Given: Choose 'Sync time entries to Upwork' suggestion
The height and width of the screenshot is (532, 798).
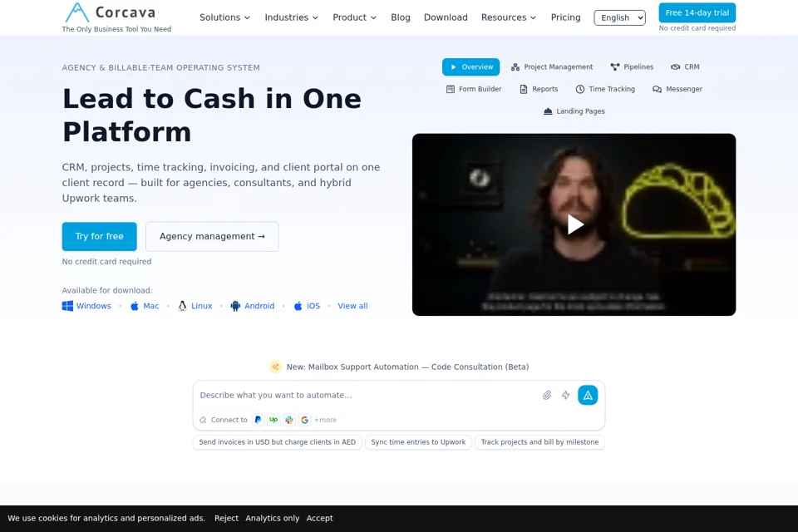Looking at the screenshot, I should pos(418,442).
